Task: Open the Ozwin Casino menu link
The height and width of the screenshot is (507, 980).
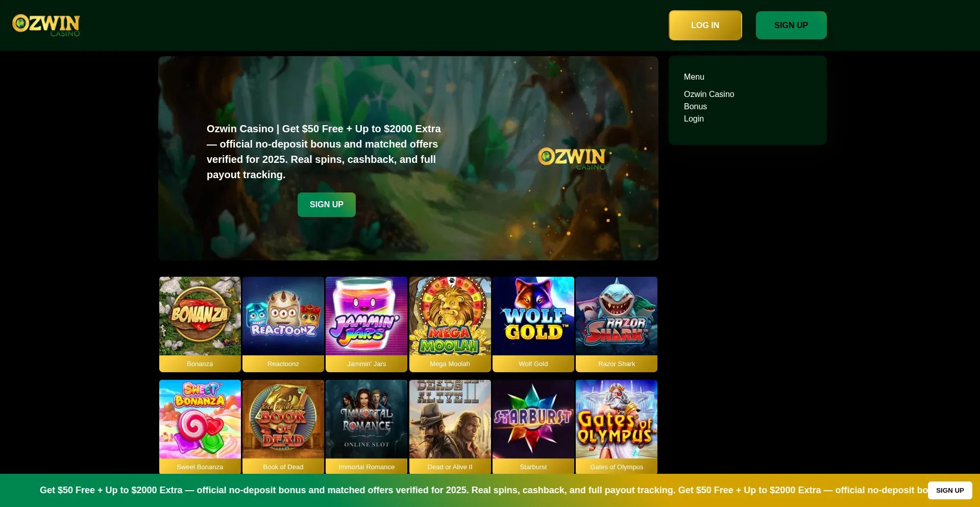Action: coord(709,94)
